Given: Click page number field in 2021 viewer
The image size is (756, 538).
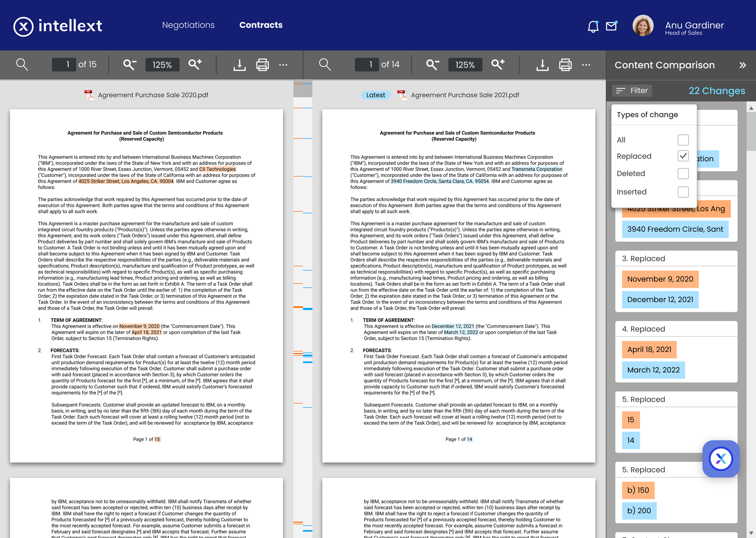Looking at the screenshot, I should [x=367, y=64].
